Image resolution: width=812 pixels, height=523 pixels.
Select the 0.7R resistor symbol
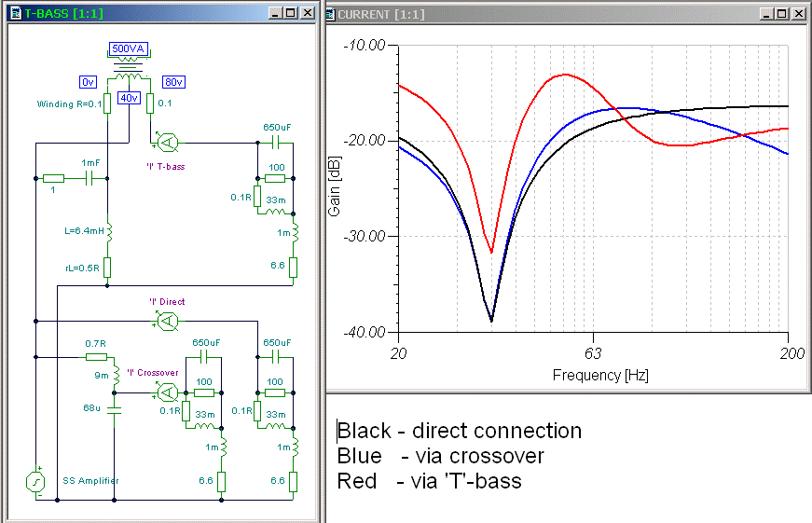96,357
